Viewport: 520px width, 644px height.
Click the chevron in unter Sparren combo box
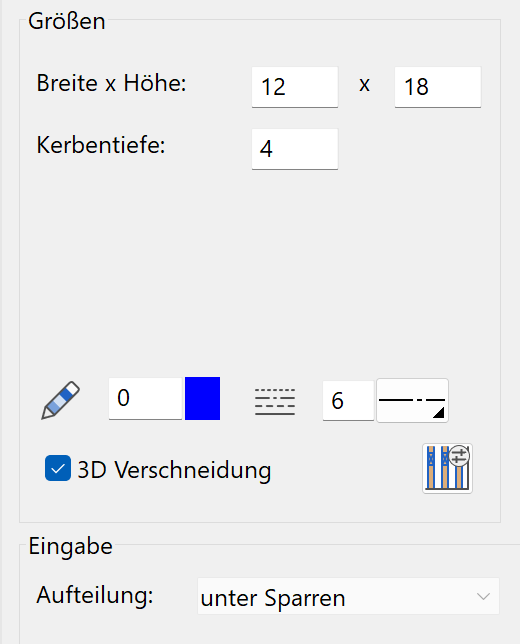point(483,596)
